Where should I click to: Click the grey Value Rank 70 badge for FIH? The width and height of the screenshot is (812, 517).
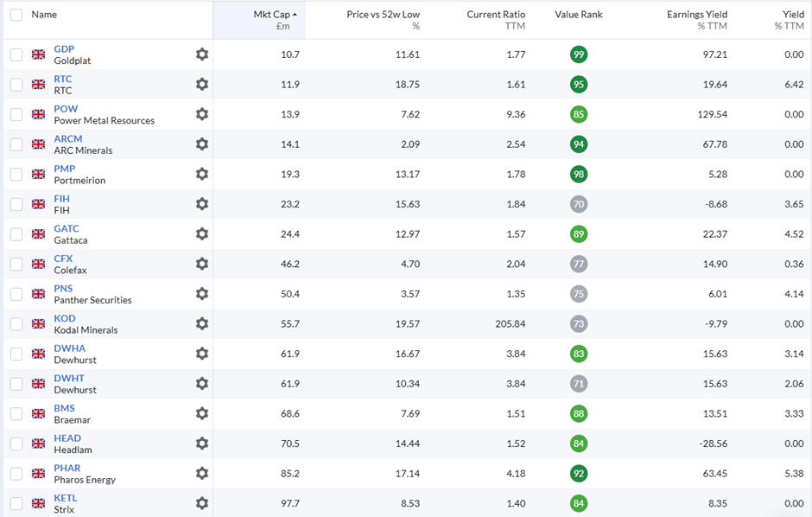coord(579,204)
